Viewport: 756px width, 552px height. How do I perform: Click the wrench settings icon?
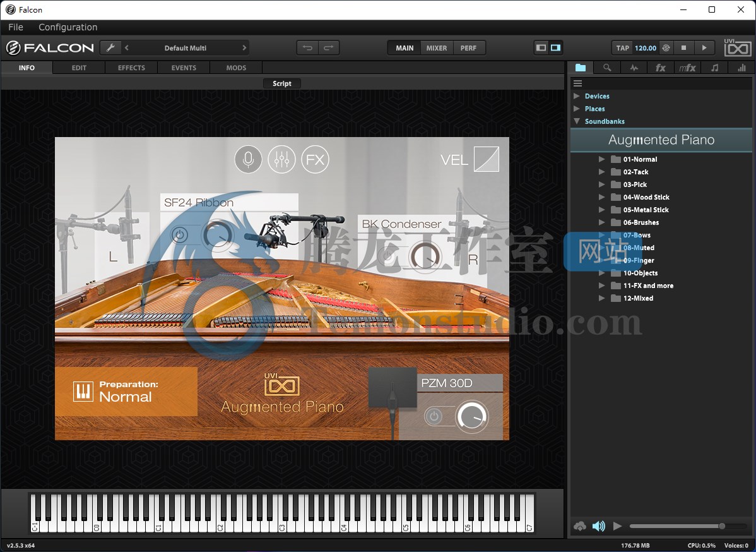(x=110, y=48)
